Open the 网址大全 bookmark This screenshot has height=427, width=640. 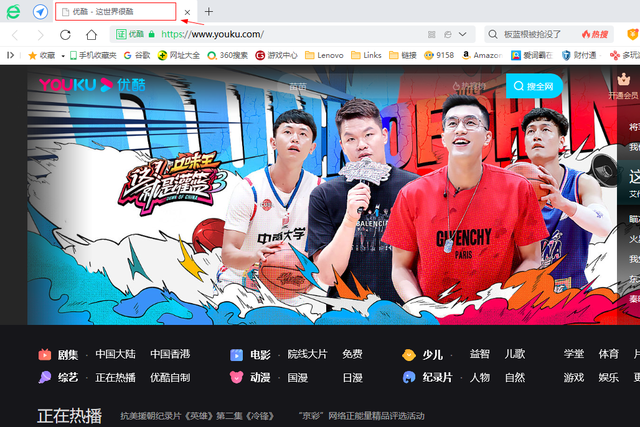pos(179,55)
